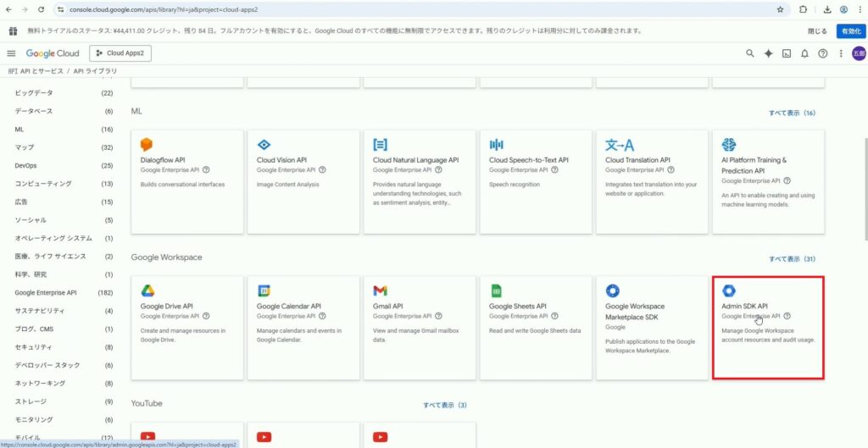Open Gemini AI sparkle icon in header
This screenshot has height=448, width=868.
point(768,53)
